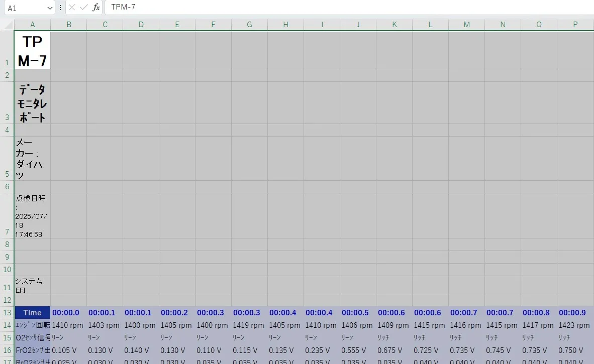Screen dimensions: 594x364
Task: Click the Cancel X icon in formula bar
Action: [x=72, y=8]
